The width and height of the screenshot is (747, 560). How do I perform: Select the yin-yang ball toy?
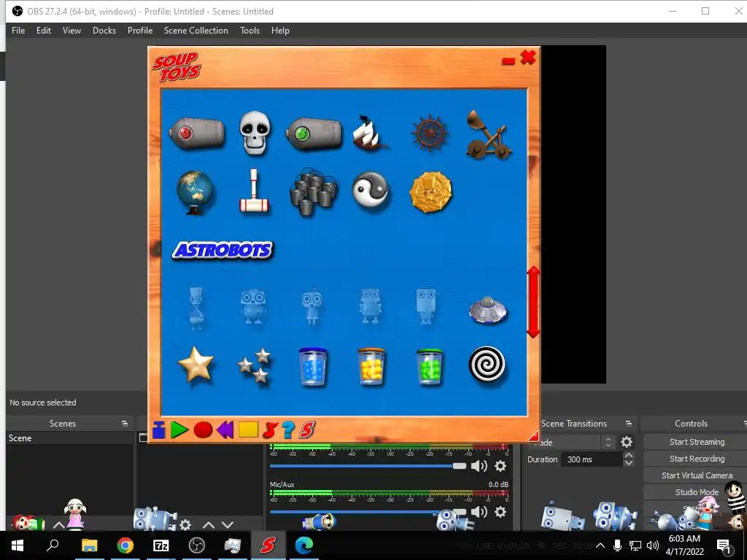tap(371, 190)
